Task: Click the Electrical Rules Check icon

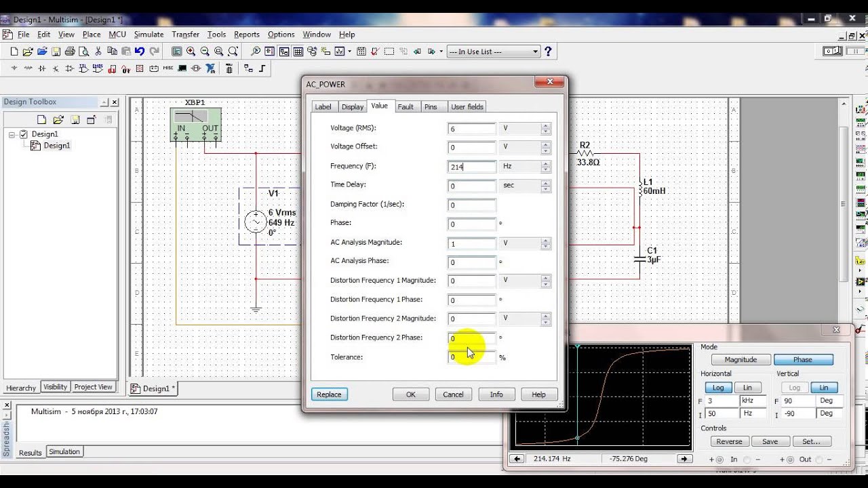Action: [x=374, y=52]
